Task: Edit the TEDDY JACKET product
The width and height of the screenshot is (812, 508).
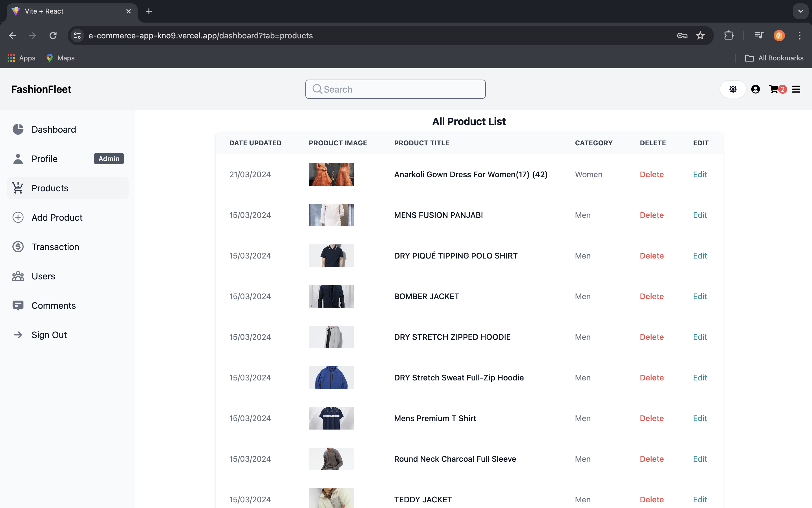Action: pyautogui.click(x=700, y=500)
